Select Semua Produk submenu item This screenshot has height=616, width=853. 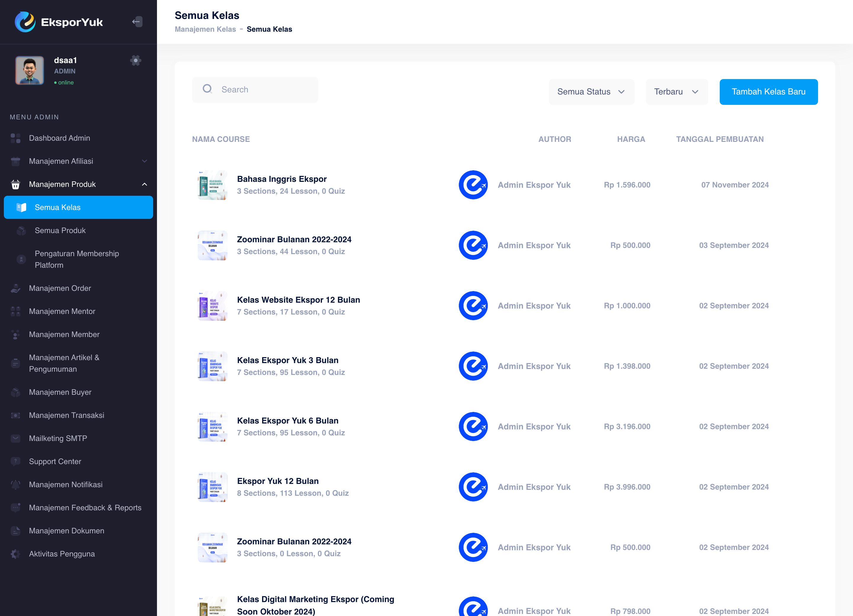pos(78,230)
